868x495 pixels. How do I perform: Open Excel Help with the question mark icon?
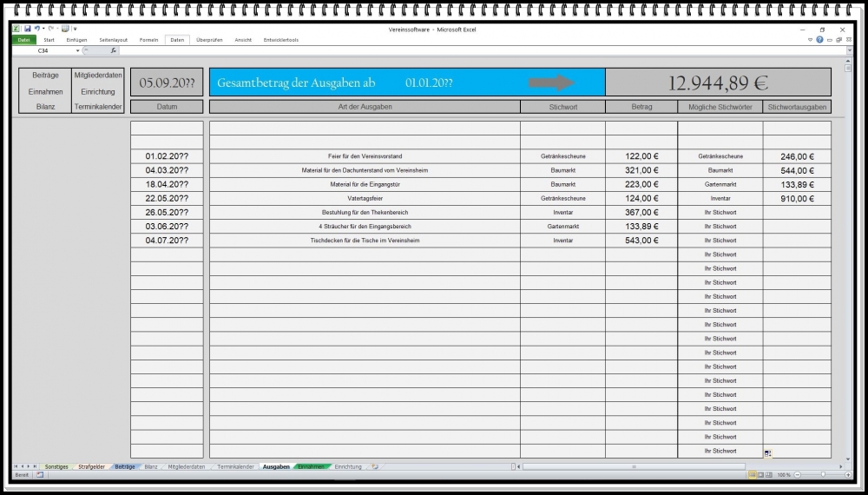point(819,40)
